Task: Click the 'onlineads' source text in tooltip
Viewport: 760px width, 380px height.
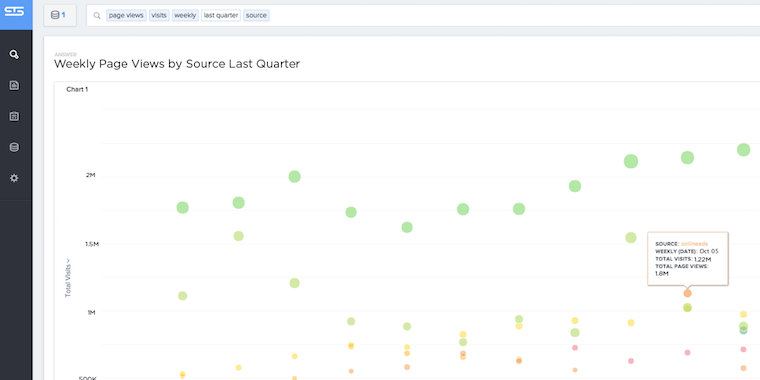Action: (x=694, y=244)
